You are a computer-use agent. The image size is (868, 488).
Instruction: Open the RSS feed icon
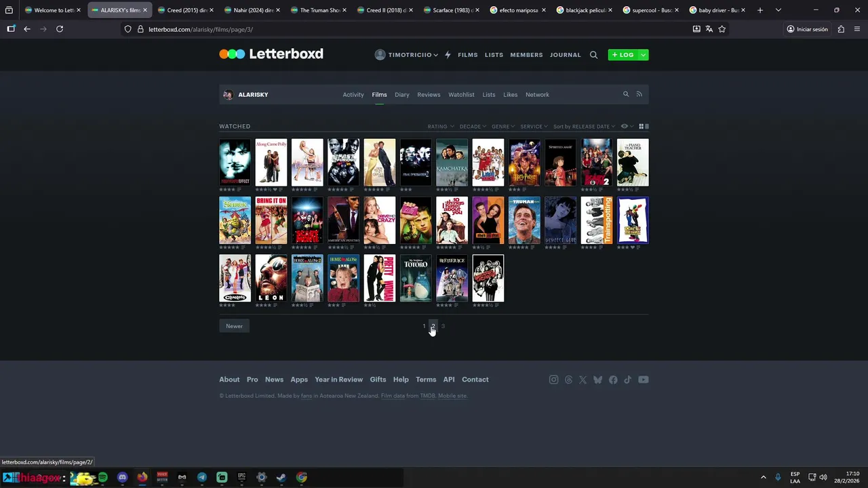(639, 94)
